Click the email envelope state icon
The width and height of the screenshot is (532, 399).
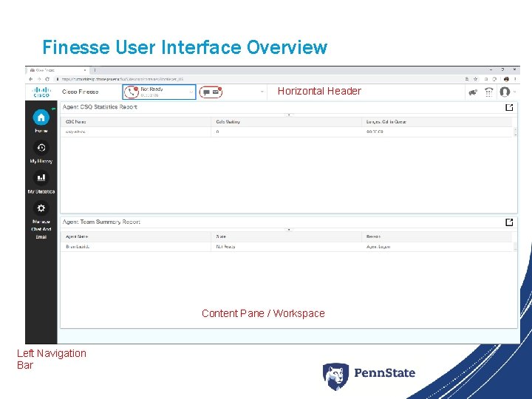[216, 92]
